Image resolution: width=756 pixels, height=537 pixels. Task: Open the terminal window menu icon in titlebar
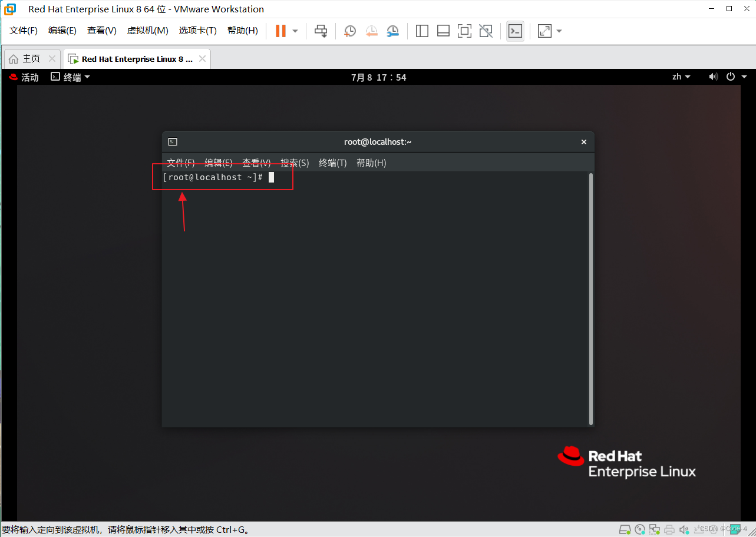point(173,142)
